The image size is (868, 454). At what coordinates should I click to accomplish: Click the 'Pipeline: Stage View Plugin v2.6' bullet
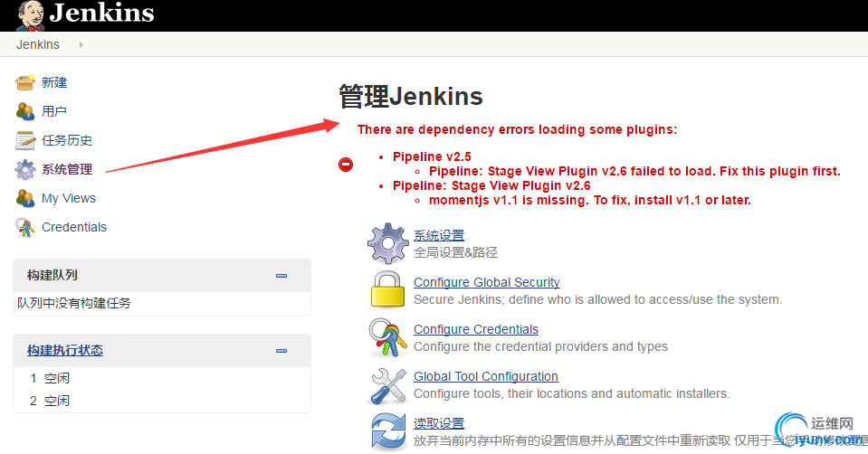click(x=491, y=185)
